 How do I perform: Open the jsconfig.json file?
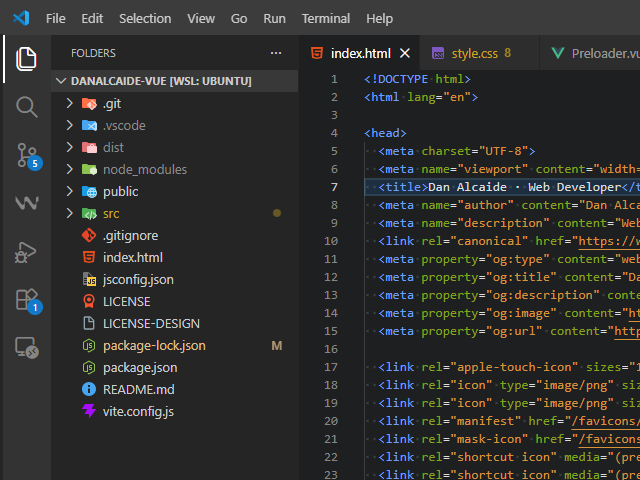[175, 280]
